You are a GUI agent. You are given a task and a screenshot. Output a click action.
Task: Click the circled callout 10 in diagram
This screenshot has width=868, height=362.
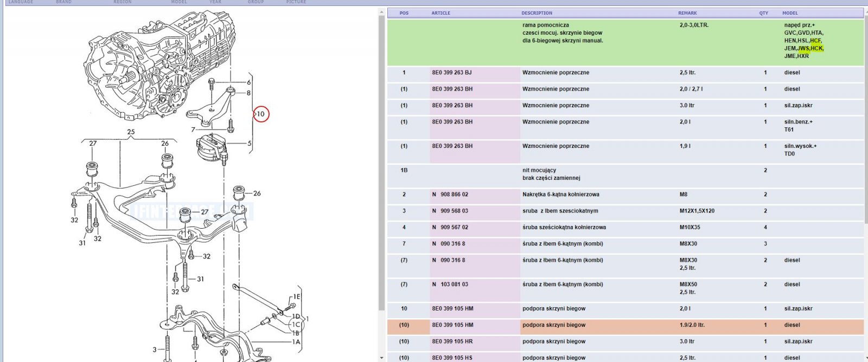click(x=261, y=114)
